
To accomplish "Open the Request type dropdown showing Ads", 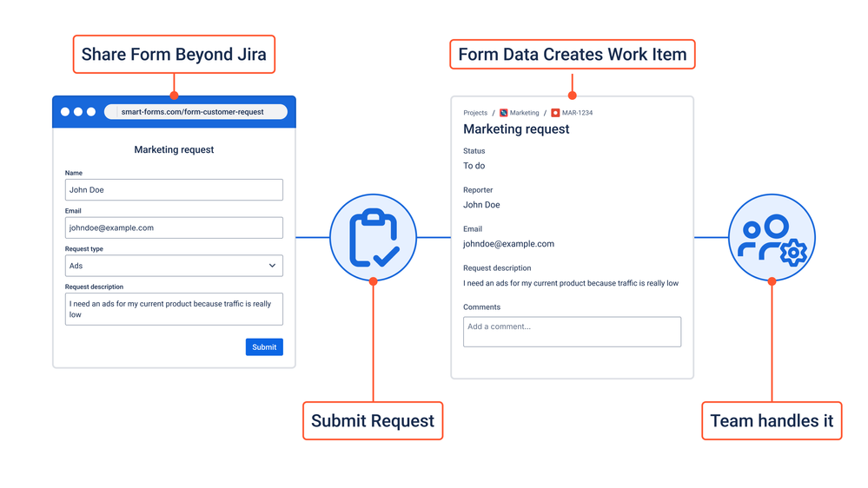I will (174, 266).
